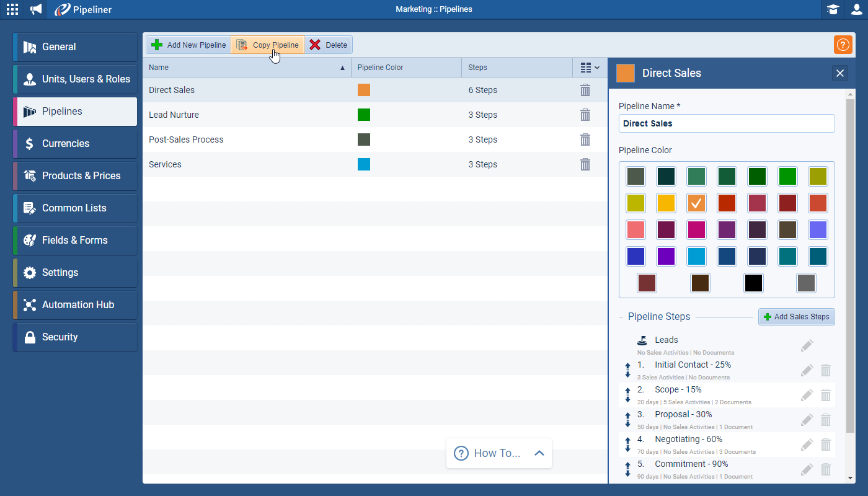The height and width of the screenshot is (496, 868).
Task: Open the Pipeliner apps grid icon
Action: tap(12, 9)
